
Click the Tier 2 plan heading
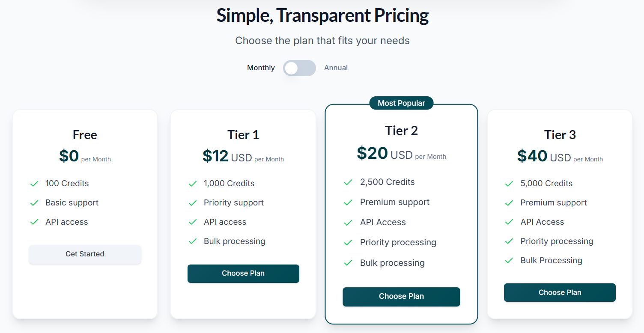coord(401,131)
